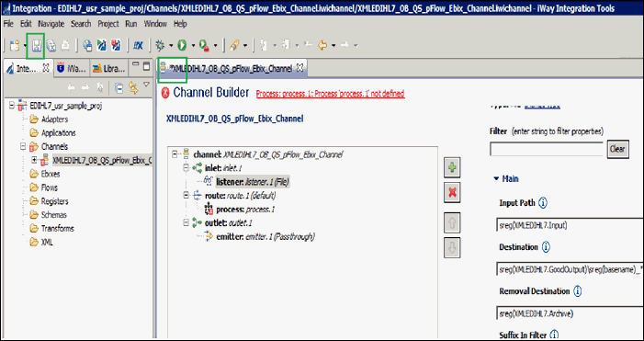Close the Inte... explorer tab
Screen dimensions: 644x341
click(x=46, y=68)
